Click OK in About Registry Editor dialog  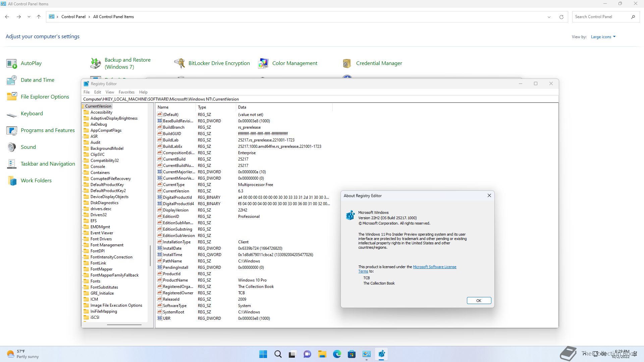[479, 301]
